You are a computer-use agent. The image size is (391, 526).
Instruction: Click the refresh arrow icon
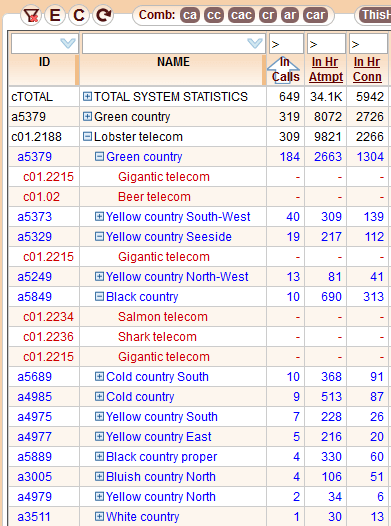pyautogui.click(x=103, y=15)
